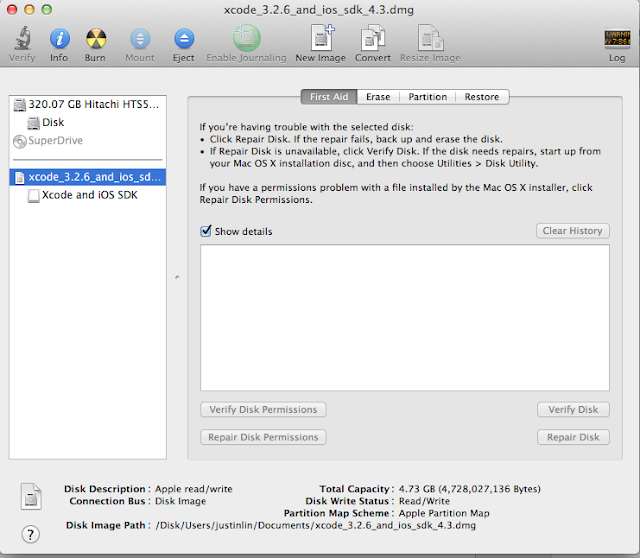Open the Info toolbar icon
The image size is (640, 558).
[x=60, y=39]
